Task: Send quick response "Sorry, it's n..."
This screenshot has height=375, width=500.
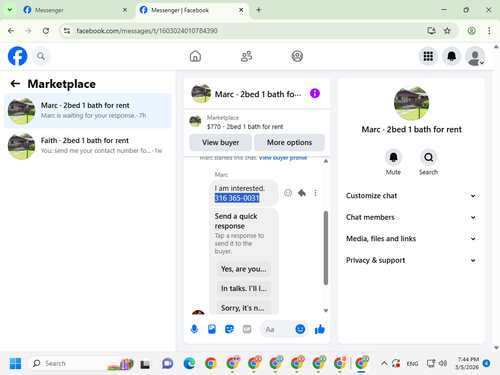Action: point(244,308)
